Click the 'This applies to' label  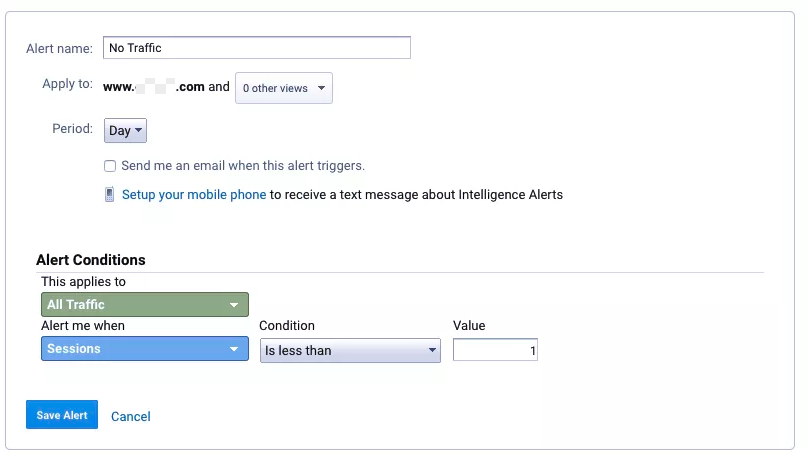tap(84, 282)
